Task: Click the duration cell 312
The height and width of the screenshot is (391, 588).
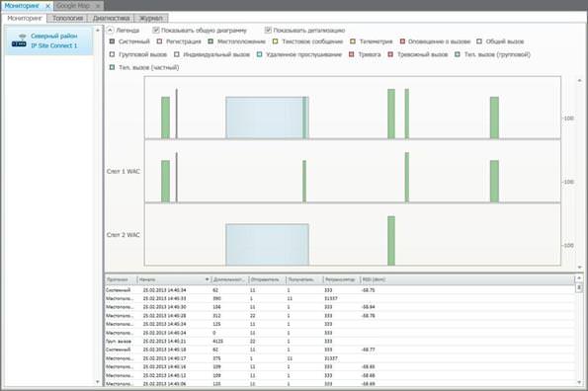Action: [x=216, y=316]
